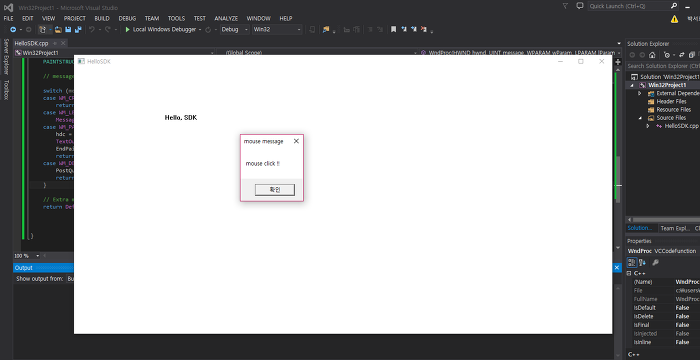Select the HelloSDK.cpp editor tab
The image size is (700, 360).
[x=31, y=43]
